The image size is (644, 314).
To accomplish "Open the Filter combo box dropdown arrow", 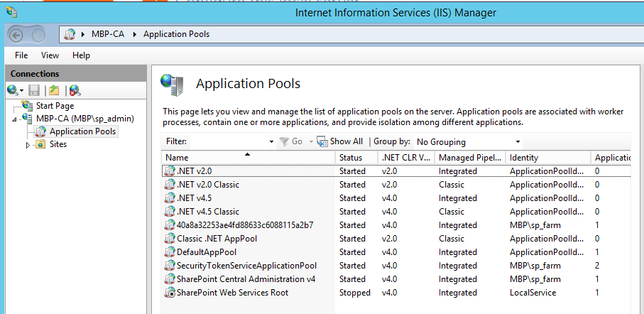I will pos(271,142).
